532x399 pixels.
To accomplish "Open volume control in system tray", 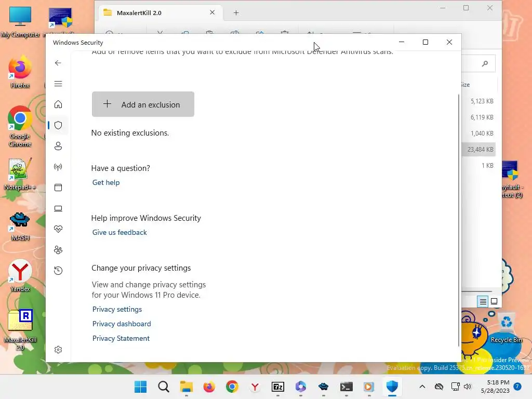I will tap(467, 387).
